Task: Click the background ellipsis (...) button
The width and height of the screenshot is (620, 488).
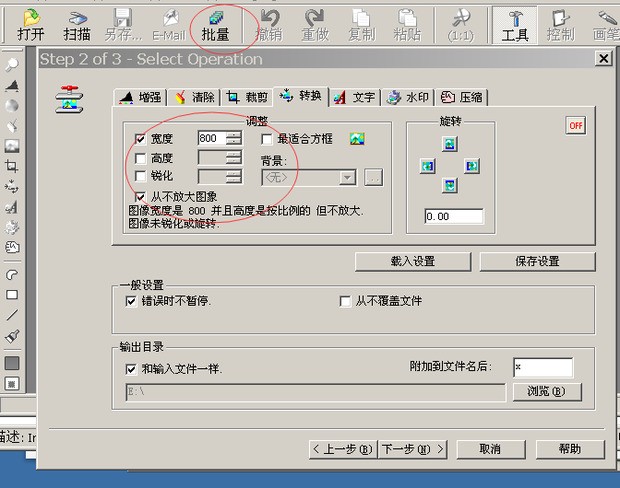Action: pos(374,178)
